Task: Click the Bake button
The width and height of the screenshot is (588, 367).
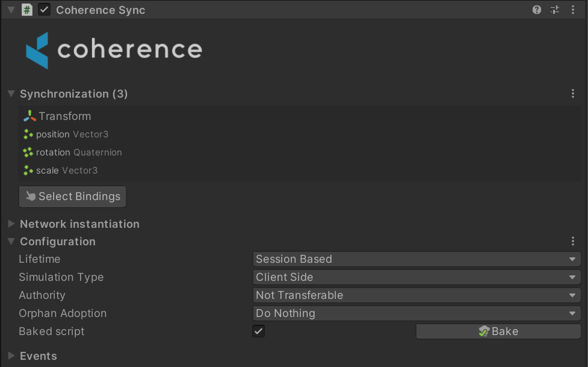Action: click(x=498, y=331)
